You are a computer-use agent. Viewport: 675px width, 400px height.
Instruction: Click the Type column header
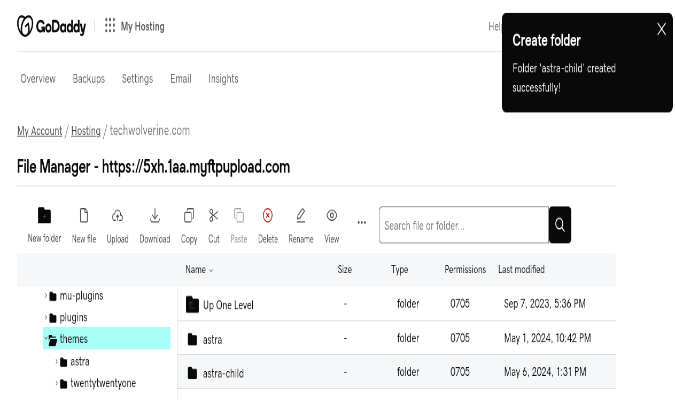pyautogui.click(x=399, y=270)
